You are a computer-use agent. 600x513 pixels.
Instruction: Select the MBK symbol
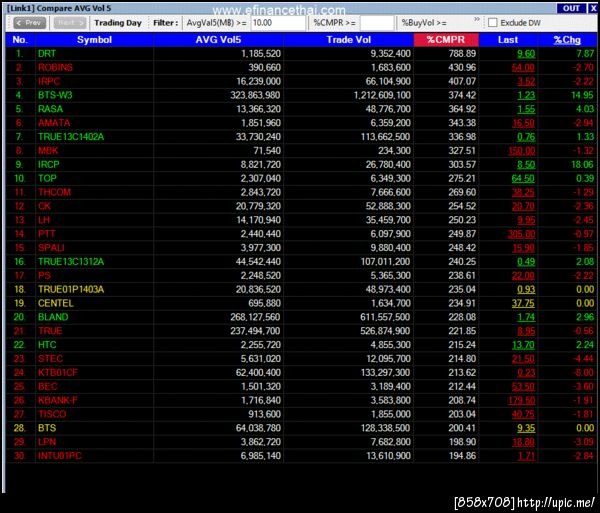[x=48, y=151]
